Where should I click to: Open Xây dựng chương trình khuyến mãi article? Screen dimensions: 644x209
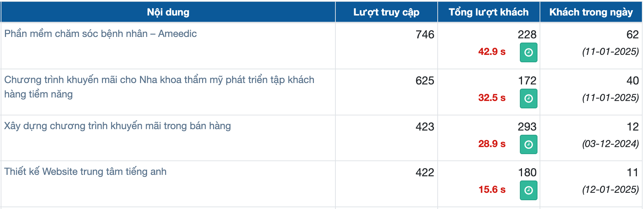pyautogui.click(x=117, y=126)
